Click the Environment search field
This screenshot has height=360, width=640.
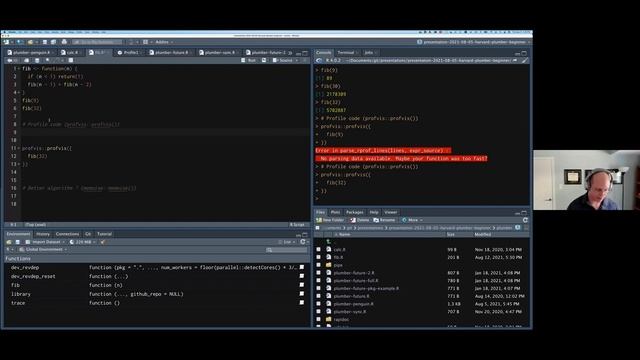click(x=287, y=249)
